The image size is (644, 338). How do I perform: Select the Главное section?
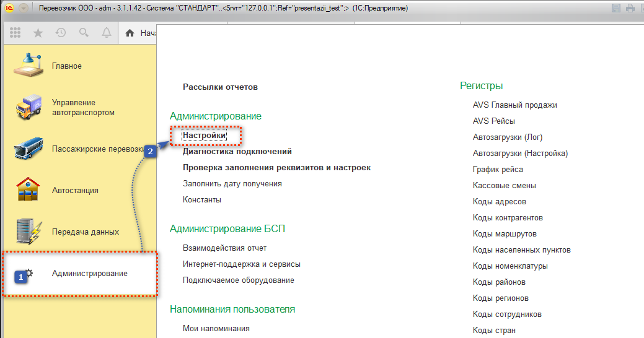[66, 66]
